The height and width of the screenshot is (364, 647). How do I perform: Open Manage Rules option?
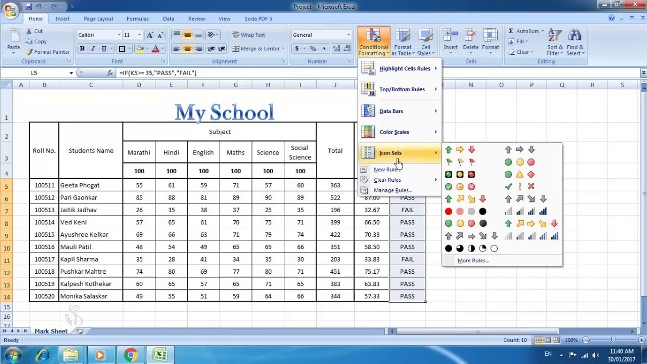tap(392, 190)
